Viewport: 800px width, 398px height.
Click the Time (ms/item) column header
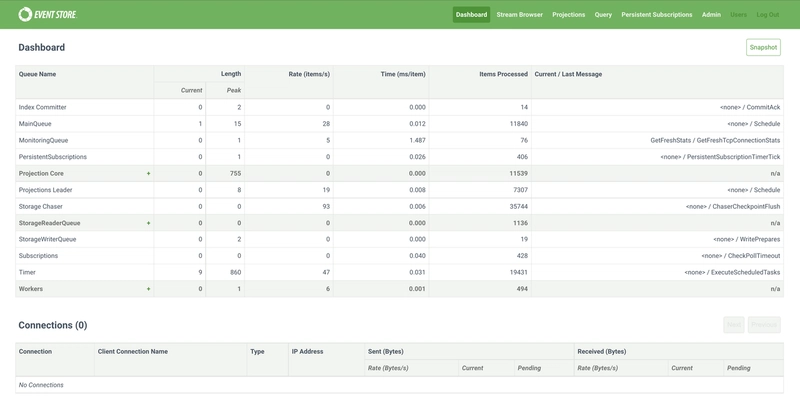(403, 74)
